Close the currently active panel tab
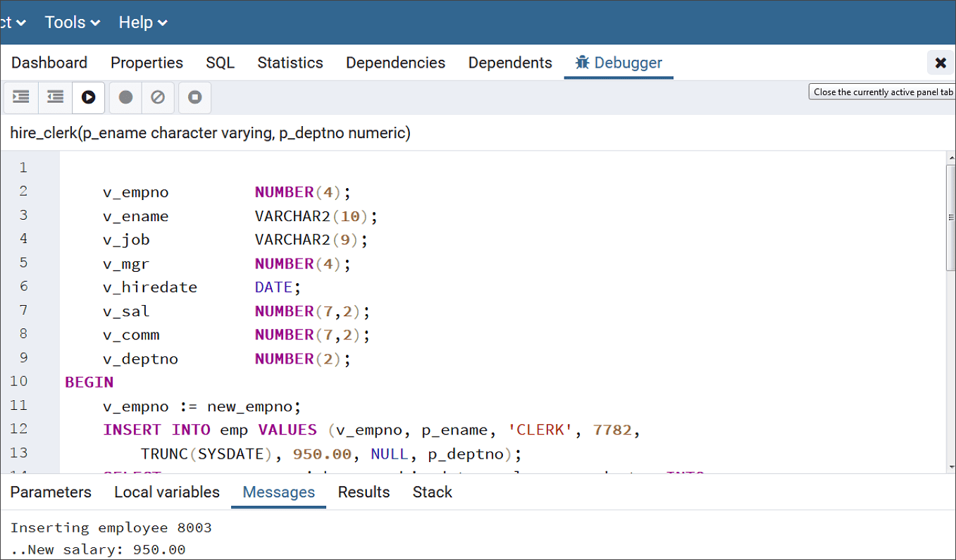Screen dimensions: 956x560 point(941,62)
